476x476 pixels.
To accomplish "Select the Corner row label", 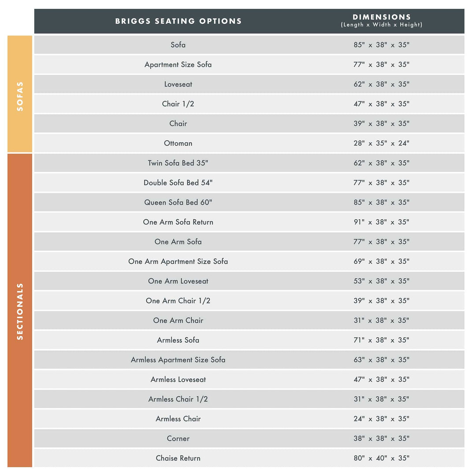I will pyautogui.click(x=178, y=439).
